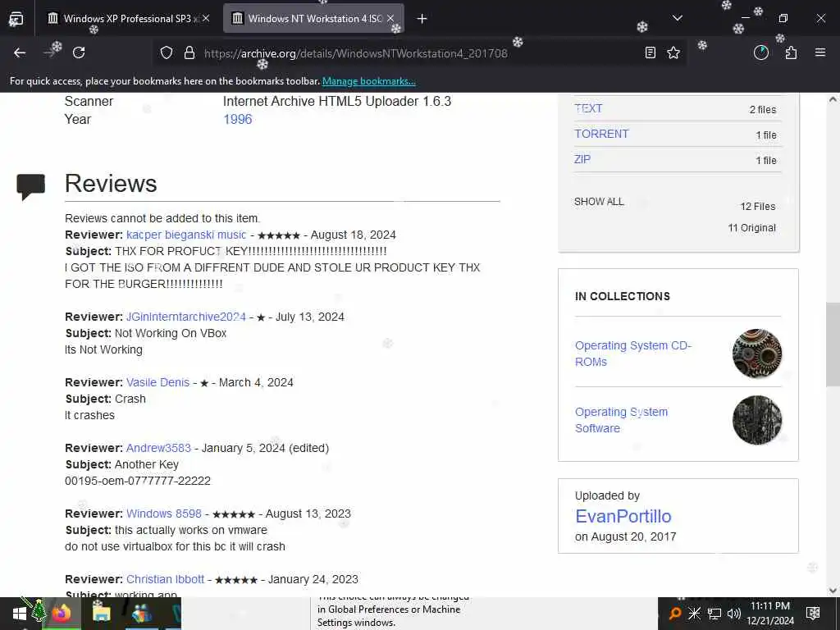Click the taskbar icon right of File Explorer
840x630 pixels.
pyautogui.click(x=141, y=614)
